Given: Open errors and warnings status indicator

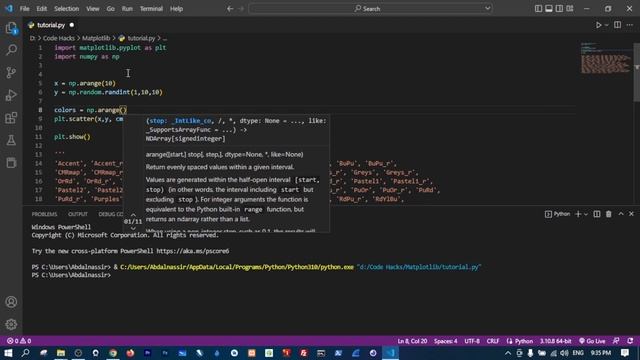Looking at the screenshot, I should [x=19, y=341].
